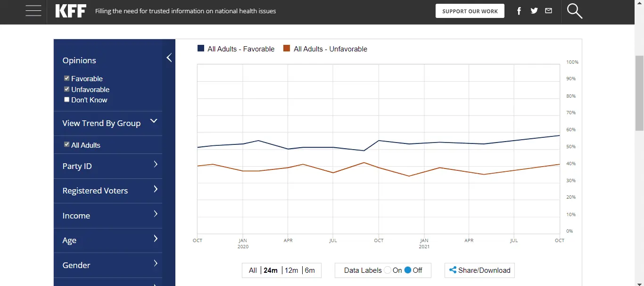644x286 pixels.
Task: Enable the Don't Know checkbox
Action: 67,100
